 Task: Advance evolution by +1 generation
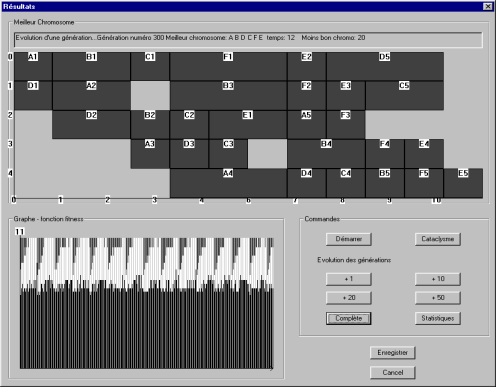pos(348,279)
